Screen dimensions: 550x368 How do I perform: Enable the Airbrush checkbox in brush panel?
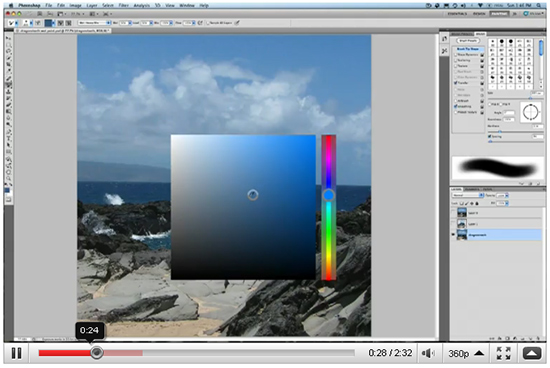point(456,101)
